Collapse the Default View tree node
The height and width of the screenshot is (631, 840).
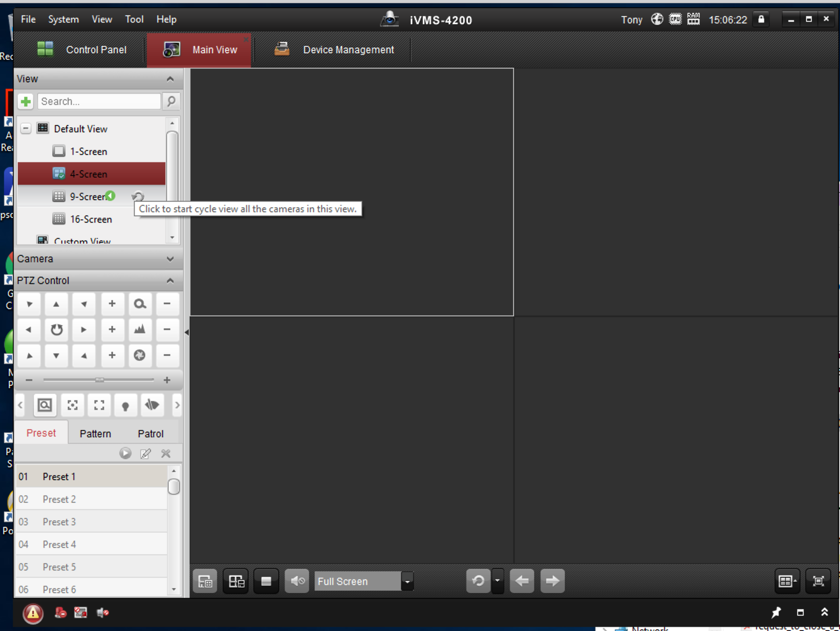(26, 129)
